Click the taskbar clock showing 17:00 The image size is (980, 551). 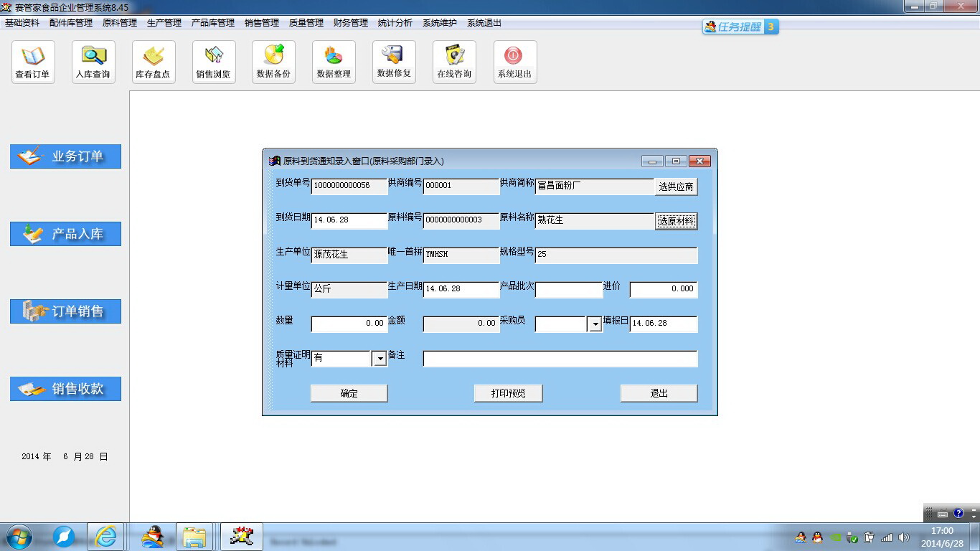coord(942,537)
